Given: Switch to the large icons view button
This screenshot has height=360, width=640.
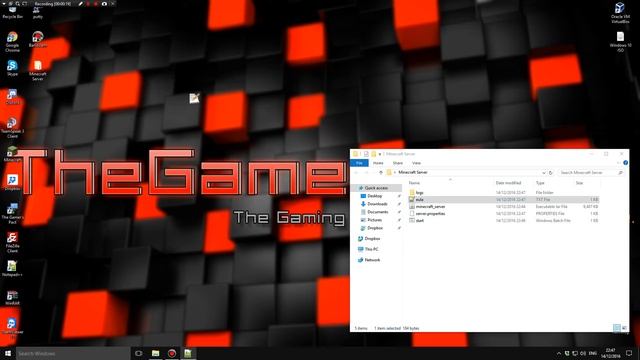Looking at the screenshot, I should tap(624, 328).
